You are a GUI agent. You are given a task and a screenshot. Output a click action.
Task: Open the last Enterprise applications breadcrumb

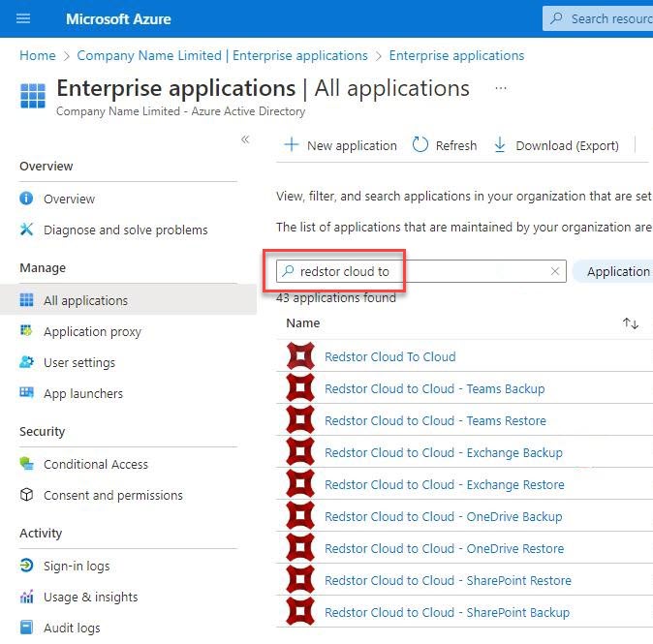[x=456, y=55]
